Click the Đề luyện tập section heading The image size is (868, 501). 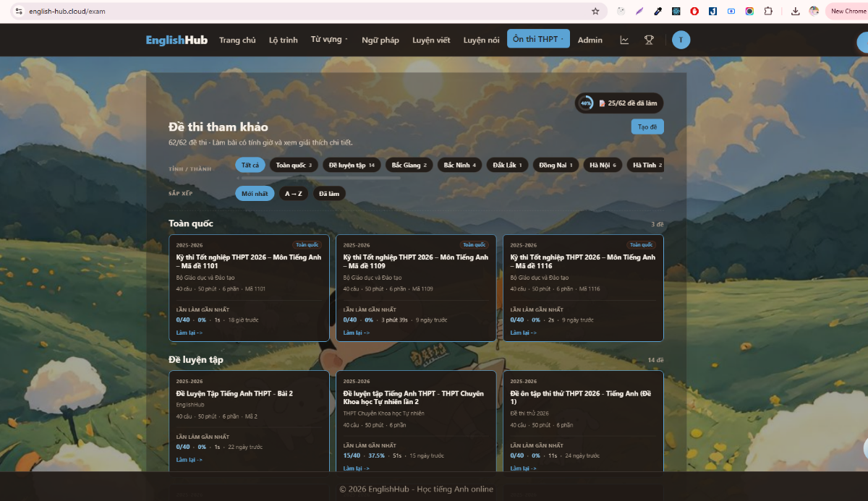click(x=196, y=359)
